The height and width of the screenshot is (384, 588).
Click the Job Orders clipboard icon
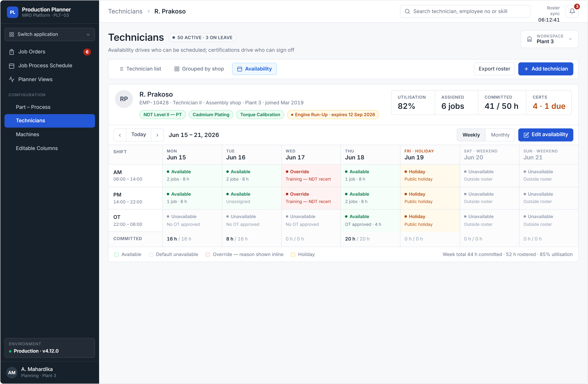pos(12,52)
